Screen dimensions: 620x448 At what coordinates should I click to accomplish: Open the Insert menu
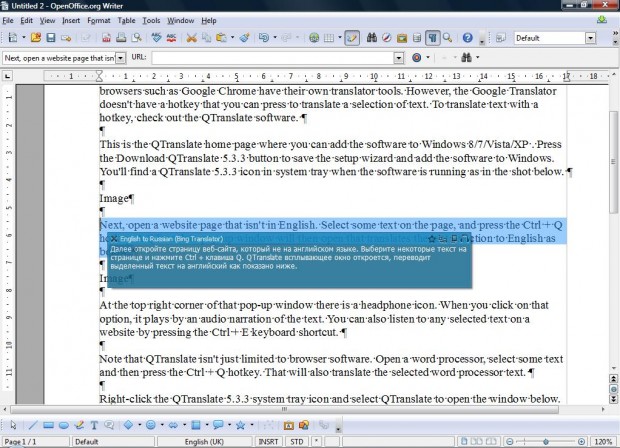tap(71, 21)
